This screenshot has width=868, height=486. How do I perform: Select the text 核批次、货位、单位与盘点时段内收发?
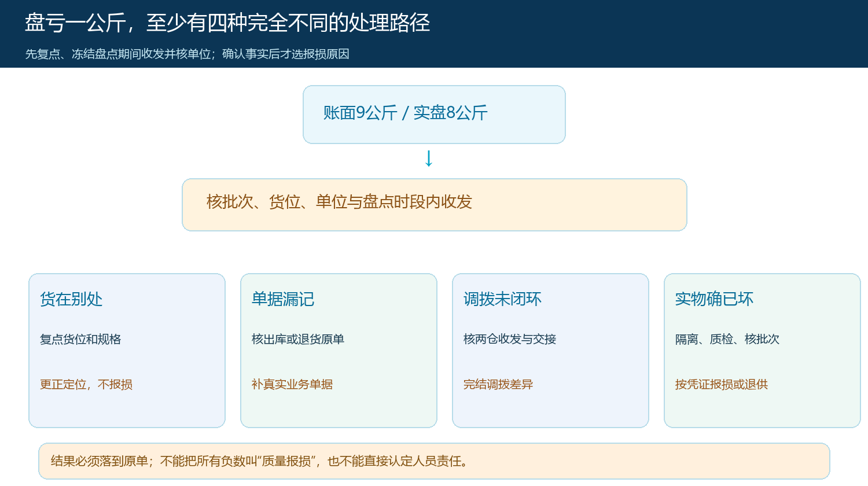click(339, 202)
